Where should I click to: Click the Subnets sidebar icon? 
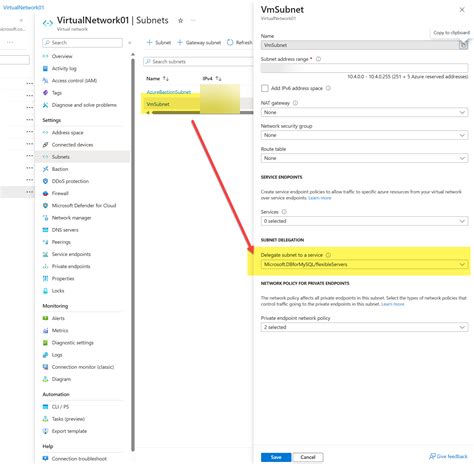coord(46,157)
